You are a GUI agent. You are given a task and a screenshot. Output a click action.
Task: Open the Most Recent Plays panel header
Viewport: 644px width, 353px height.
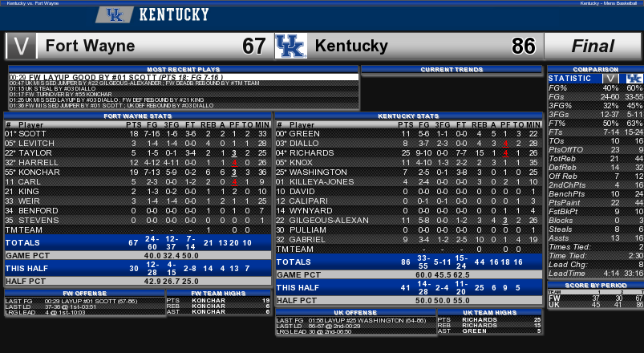(184, 70)
